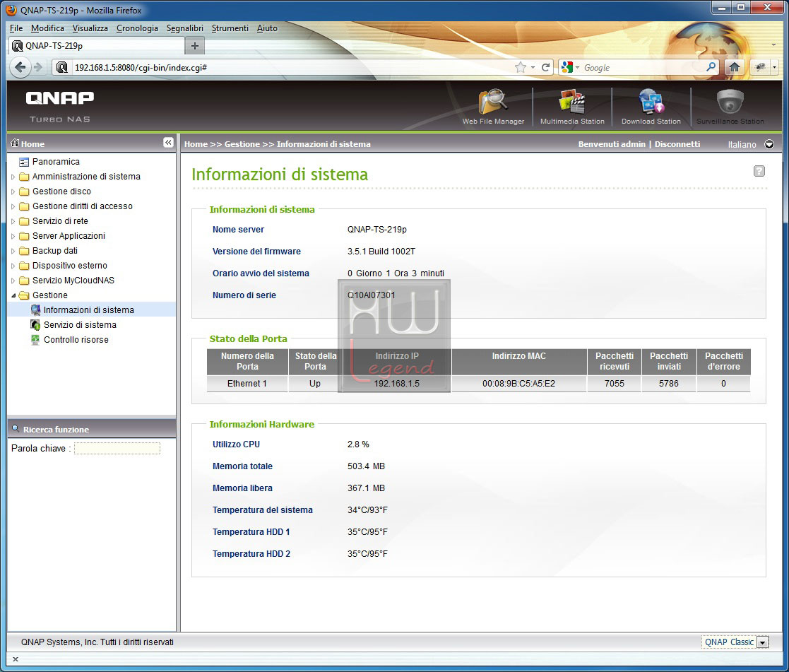Click the Home icon in sidebar header

[x=15, y=143]
